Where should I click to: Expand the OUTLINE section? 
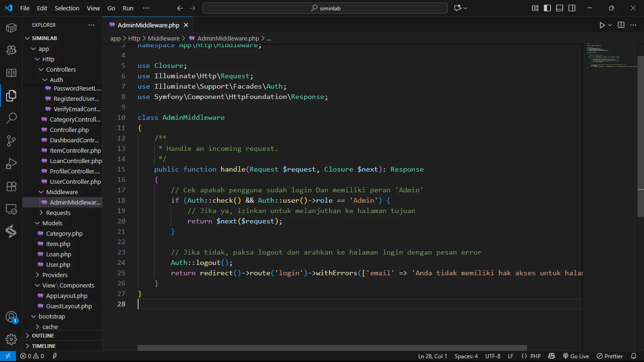click(x=43, y=336)
